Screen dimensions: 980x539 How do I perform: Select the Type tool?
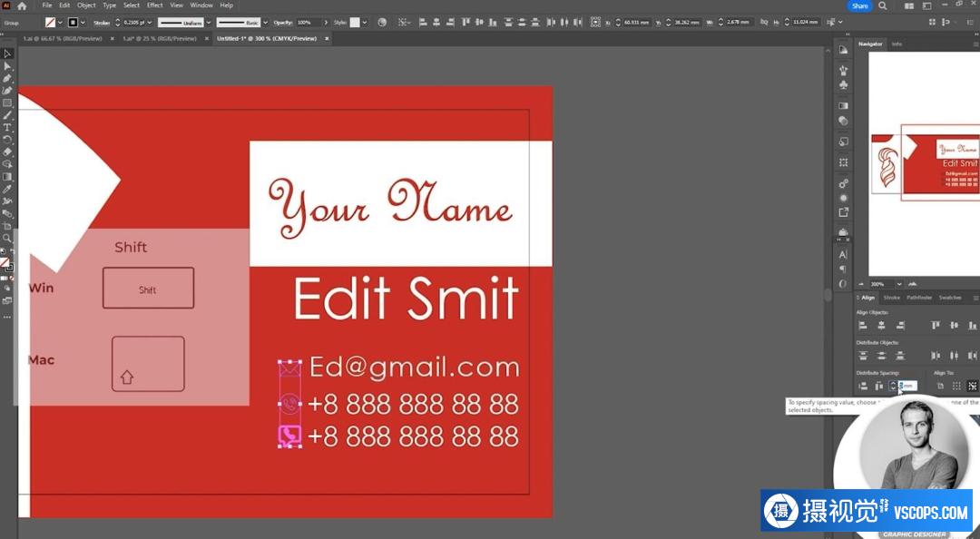tap(7, 128)
